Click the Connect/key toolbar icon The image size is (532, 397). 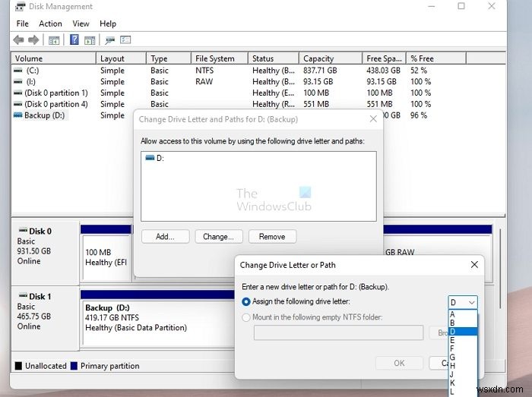(x=109, y=41)
